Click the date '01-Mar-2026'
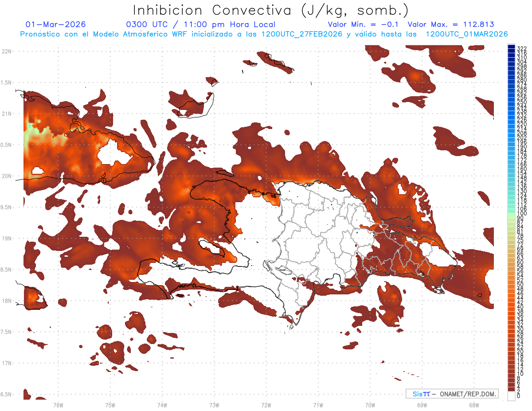The image size is (532, 411). tap(56, 24)
